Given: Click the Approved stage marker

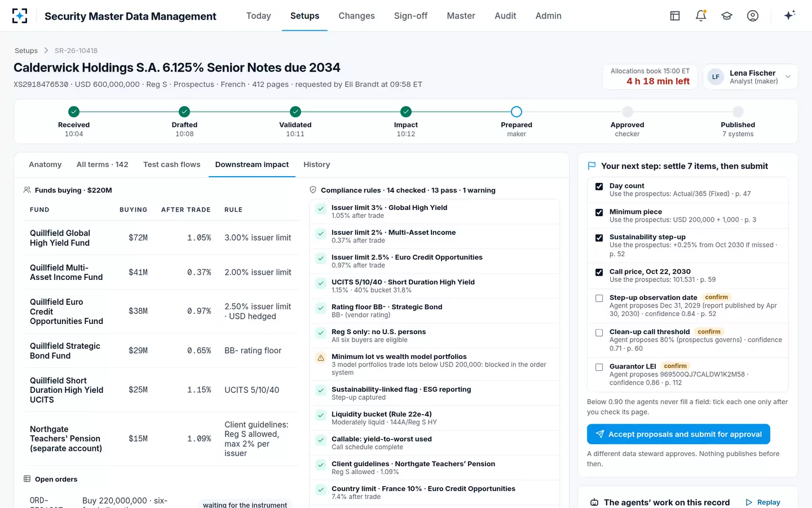Looking at the screenshot, I should 628,112.
